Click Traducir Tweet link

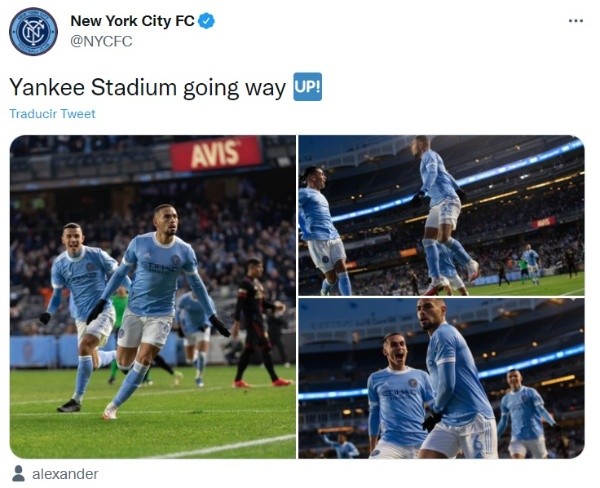[52, 114]
